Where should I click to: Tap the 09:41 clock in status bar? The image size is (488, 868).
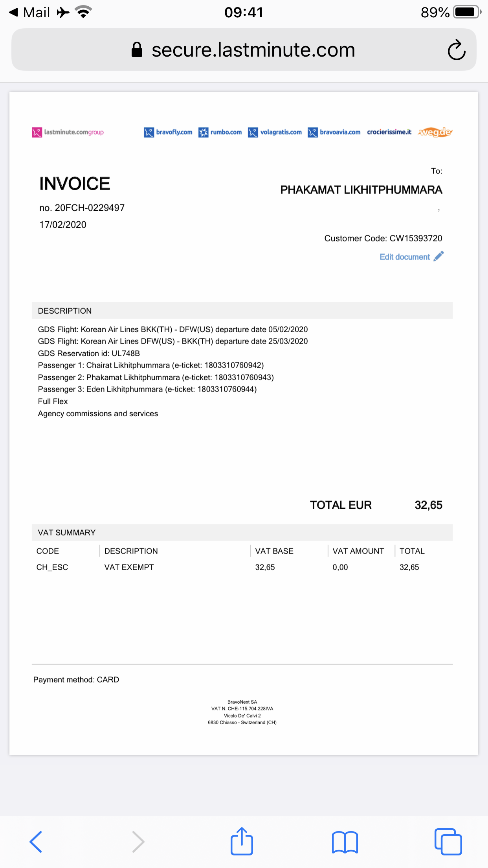pos(244,12)
